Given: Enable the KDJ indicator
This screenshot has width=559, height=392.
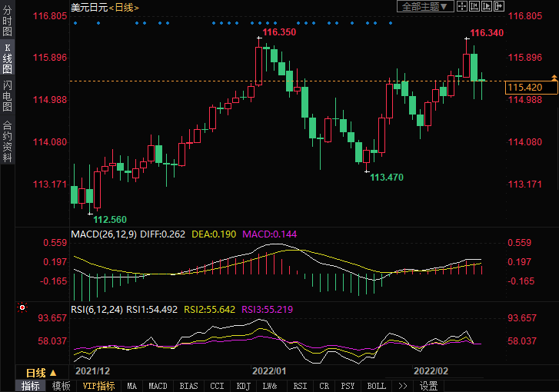Looking at the screenshot, I should [x=244, y=386].
